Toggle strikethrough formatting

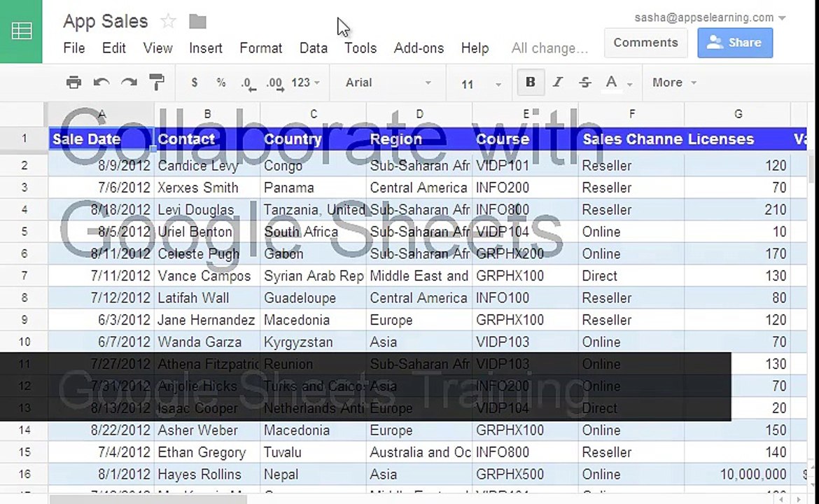(x=585, y=83)
